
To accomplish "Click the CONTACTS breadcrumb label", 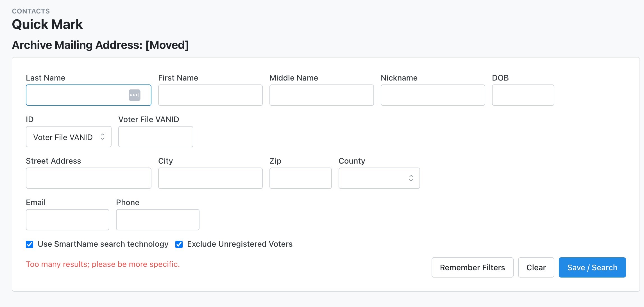I will pyautogui.click(x=31, y=11).
